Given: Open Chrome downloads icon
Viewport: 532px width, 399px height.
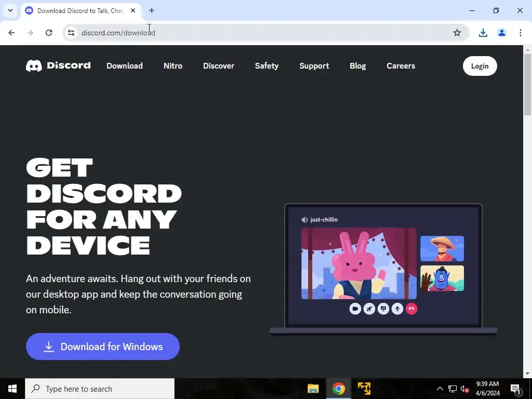Looking at the screenshot, I should point(483,33).
